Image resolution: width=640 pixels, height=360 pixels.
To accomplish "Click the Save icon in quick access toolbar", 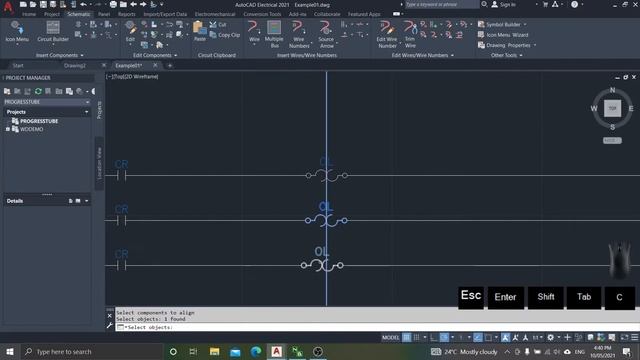I will coord(43,4).
